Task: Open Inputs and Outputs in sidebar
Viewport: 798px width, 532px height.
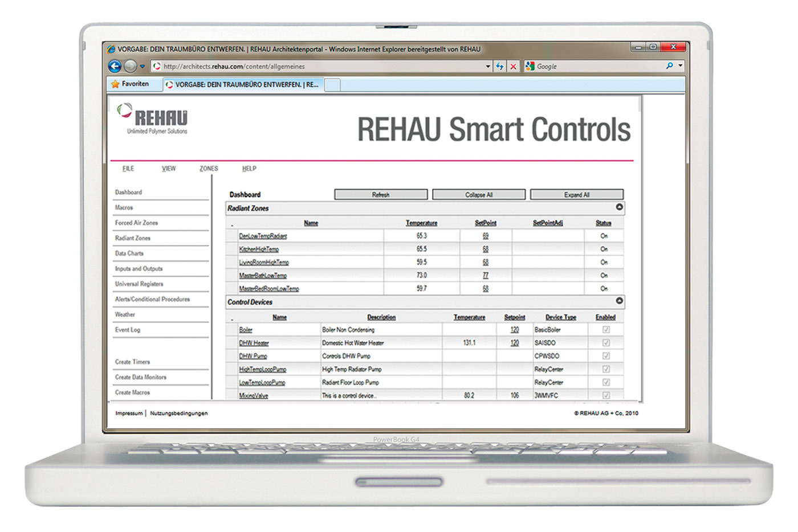Action: [139, 269]
